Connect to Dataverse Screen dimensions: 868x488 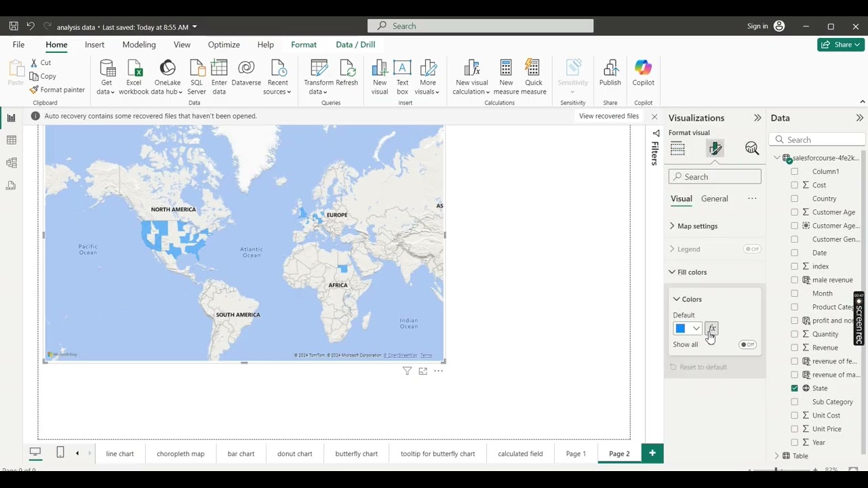[x=246, y=73]
